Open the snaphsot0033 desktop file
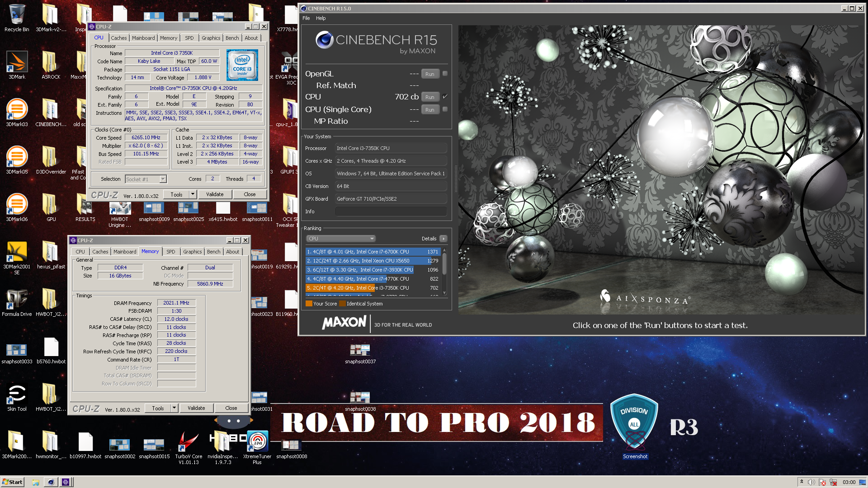The width and height of the screenshot is (868, 488). pyautogui.click(x=17, y=352)
